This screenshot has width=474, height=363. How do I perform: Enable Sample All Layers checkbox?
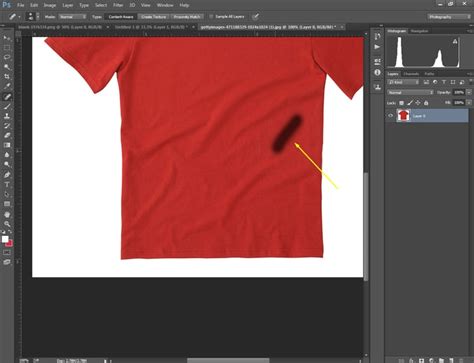point(211,16)
